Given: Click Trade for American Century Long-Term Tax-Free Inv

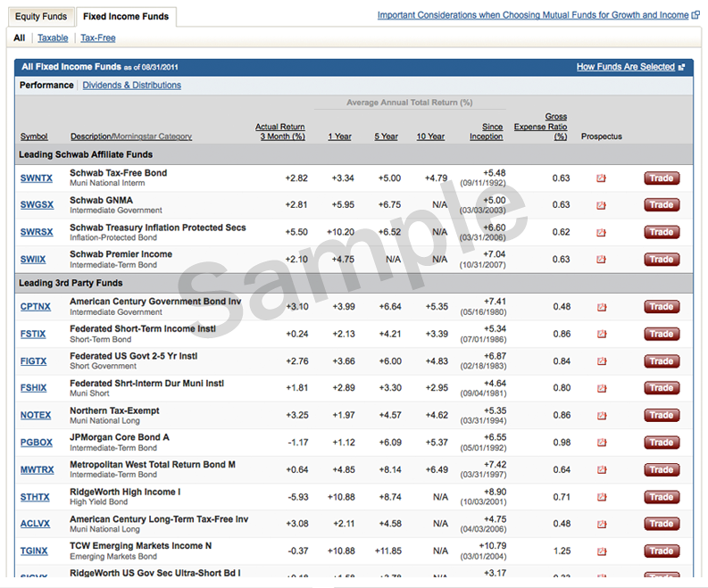Looking at the screenshot, I should point(662,524).
